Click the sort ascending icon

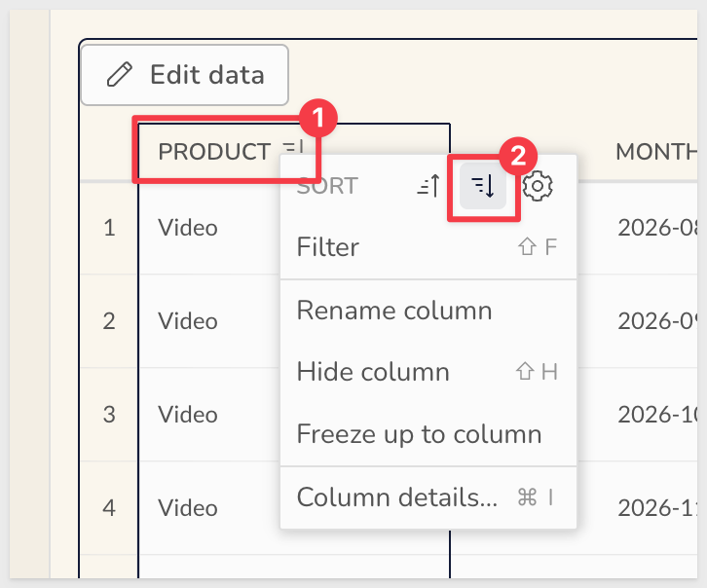(428, 186)
